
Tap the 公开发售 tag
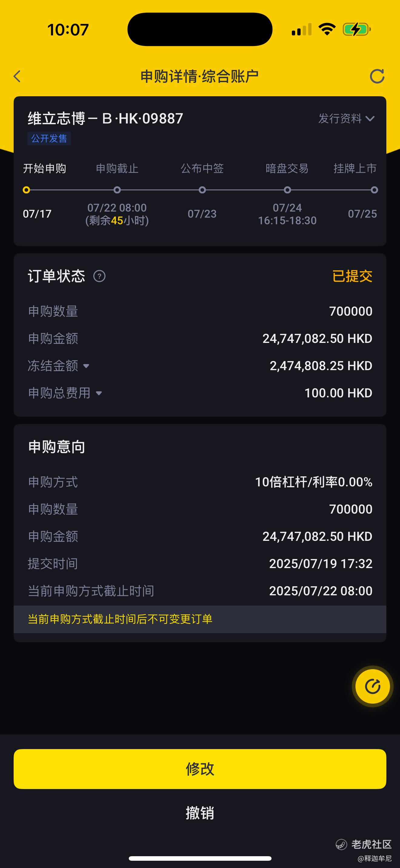click(x=49, y=139)
